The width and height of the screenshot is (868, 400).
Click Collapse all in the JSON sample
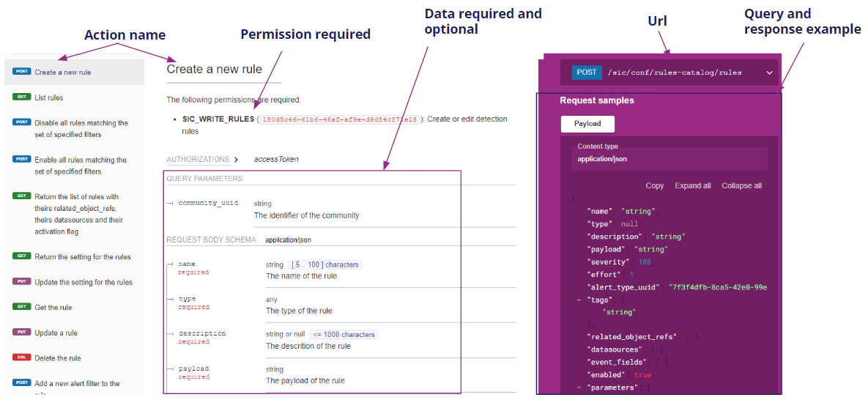tap(741, 186)
